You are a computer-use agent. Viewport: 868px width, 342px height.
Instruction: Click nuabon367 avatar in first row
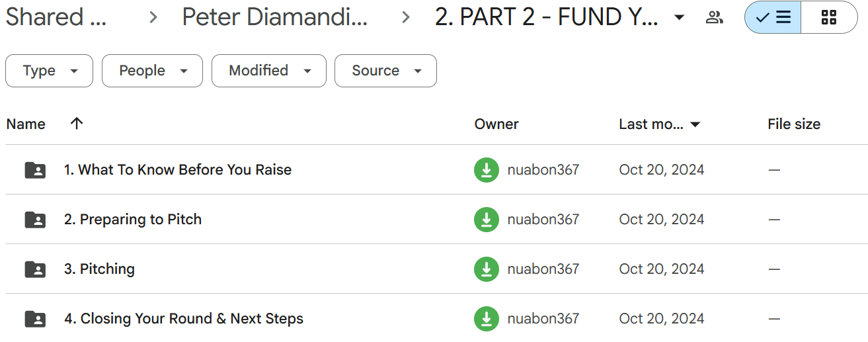point(487,170)
